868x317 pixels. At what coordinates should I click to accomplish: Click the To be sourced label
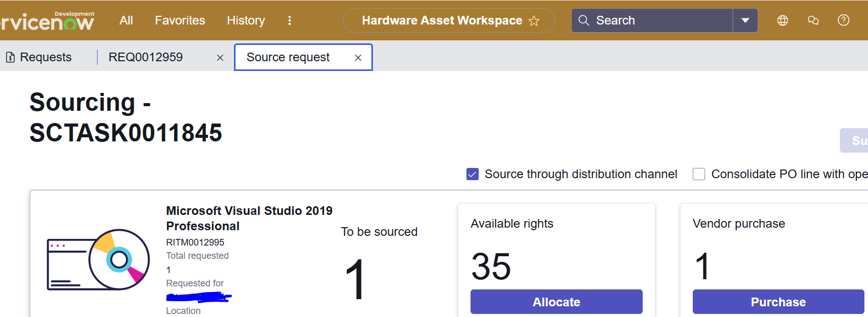pyautogui.click(x=379, y=232)
